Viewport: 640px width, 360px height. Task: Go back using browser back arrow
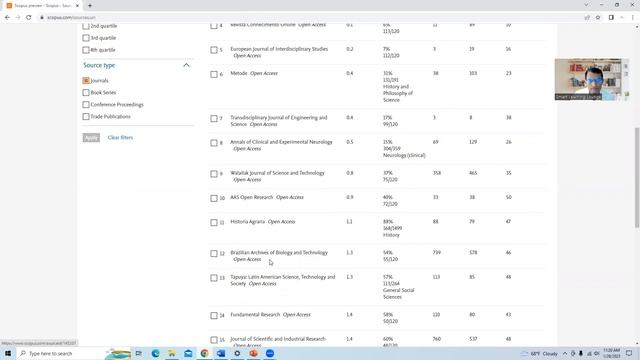point(7,18)
